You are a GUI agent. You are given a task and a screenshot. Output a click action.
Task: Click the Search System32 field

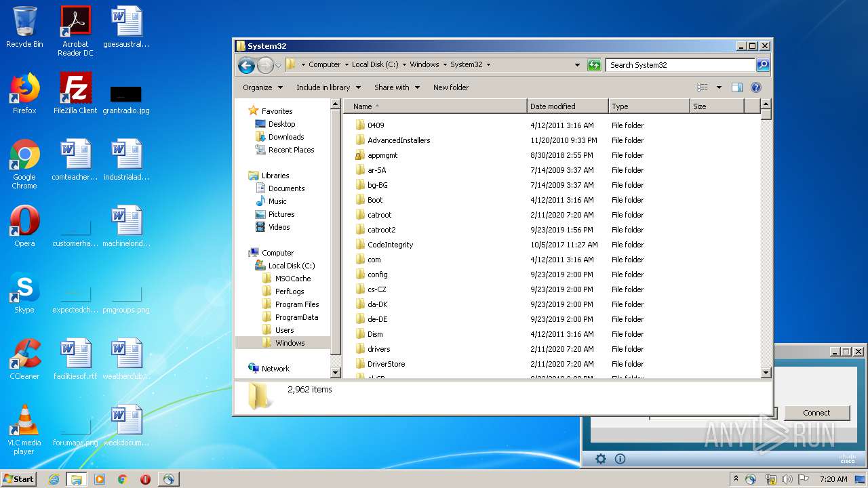[x=680, y=65]
